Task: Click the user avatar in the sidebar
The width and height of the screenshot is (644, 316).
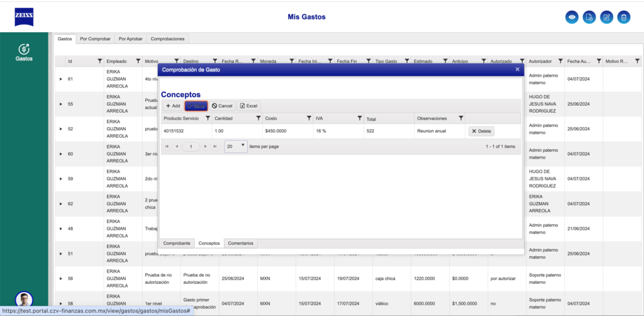Action: pos(25,299)
